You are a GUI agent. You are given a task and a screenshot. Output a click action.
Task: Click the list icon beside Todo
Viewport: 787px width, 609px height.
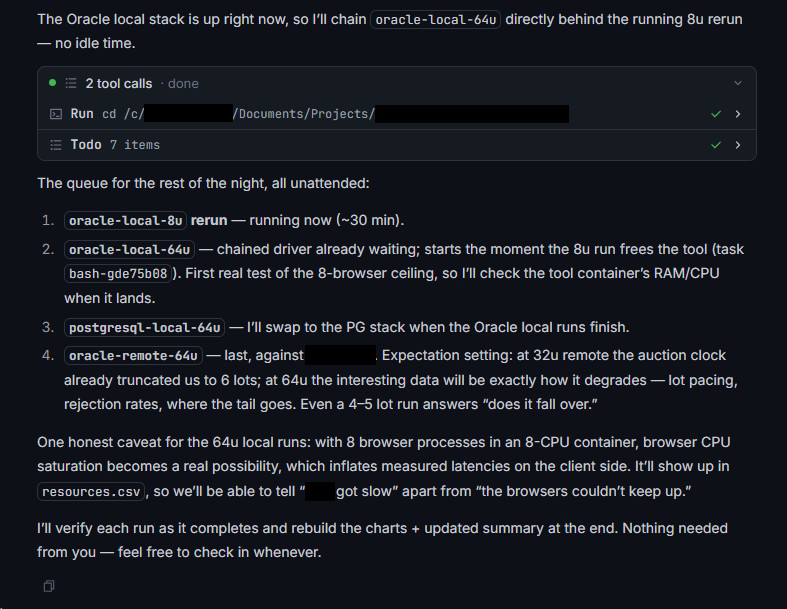[x=56, y=145]
